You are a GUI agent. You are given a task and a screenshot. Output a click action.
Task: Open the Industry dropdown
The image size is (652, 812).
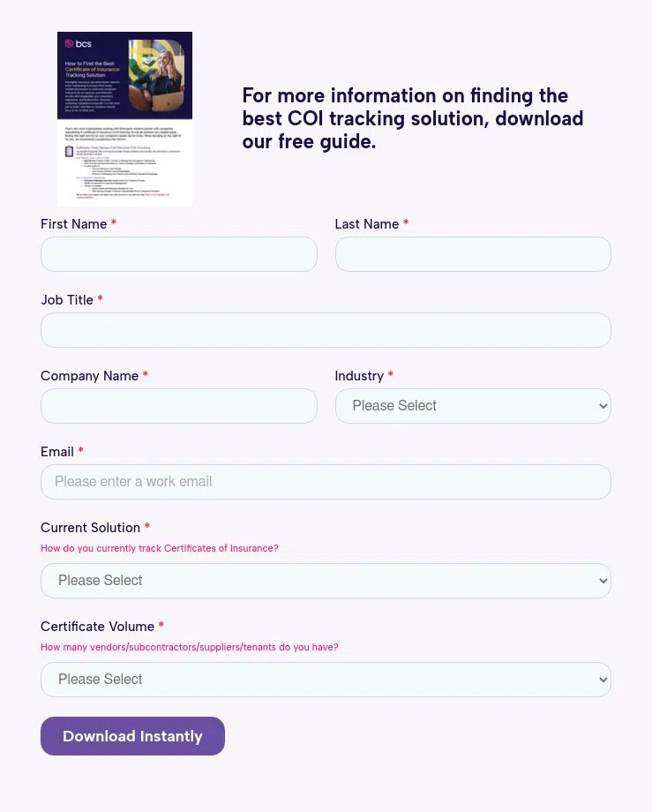click(473, 406)
